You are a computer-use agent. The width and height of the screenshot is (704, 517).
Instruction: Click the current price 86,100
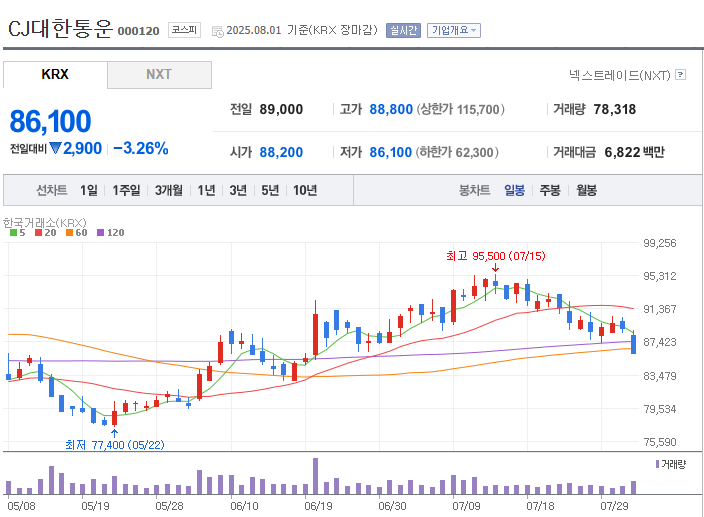point(50,122)
